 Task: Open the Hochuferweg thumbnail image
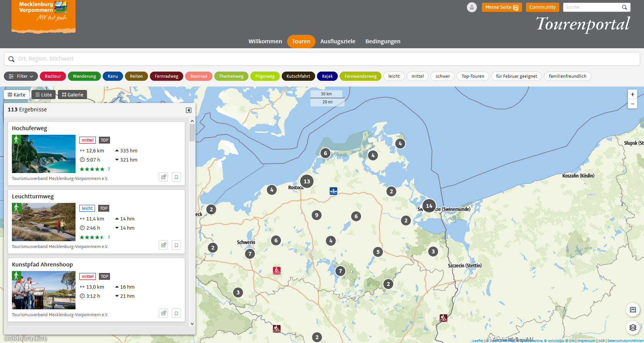click(x=44, y=154)
